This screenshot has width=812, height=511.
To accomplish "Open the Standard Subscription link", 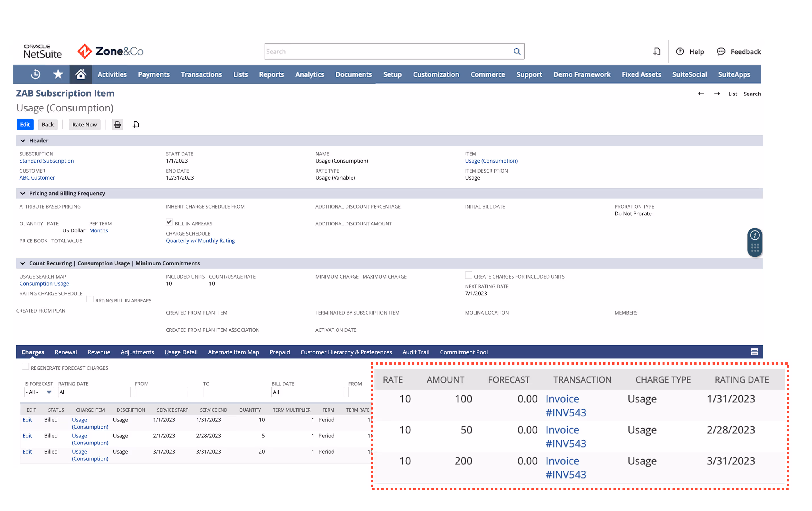I will tap(47, 161).
